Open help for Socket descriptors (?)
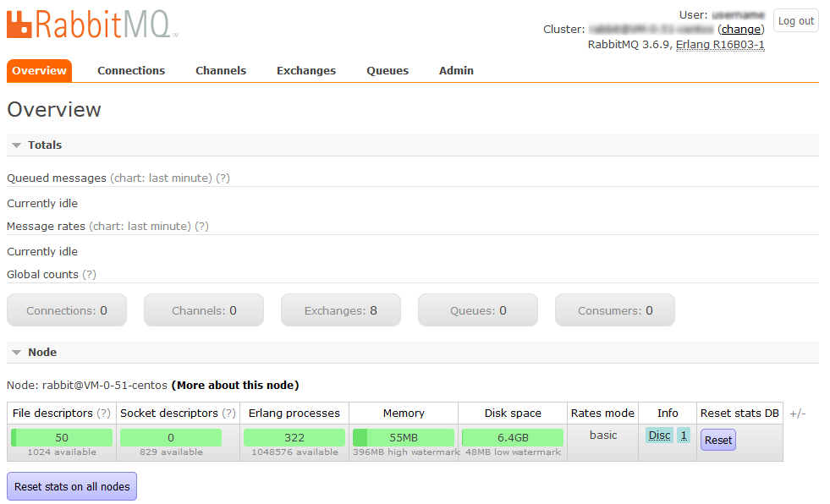The image size is (830, 504). (228, 414)
